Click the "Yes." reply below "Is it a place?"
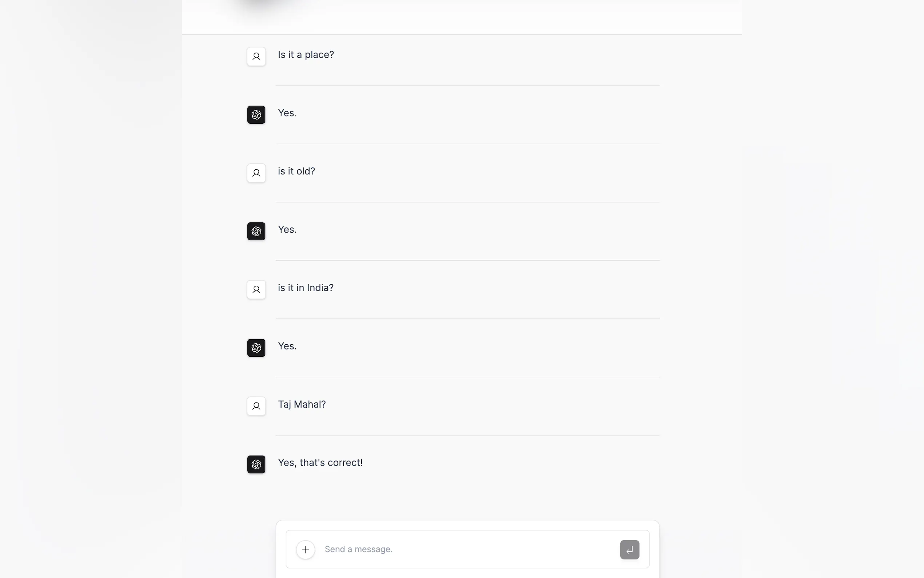Image resolution: width=924 pixels, height=578 pixels. pos(287,113)
